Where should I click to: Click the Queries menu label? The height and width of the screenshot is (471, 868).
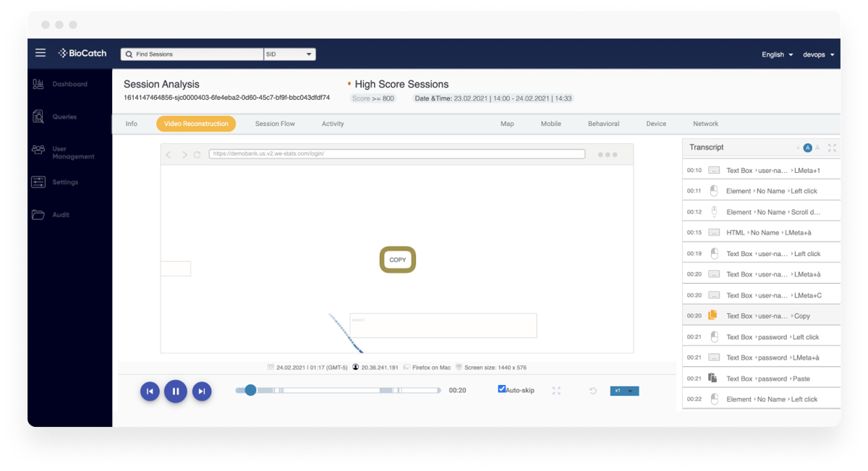[x=64, y=116]
